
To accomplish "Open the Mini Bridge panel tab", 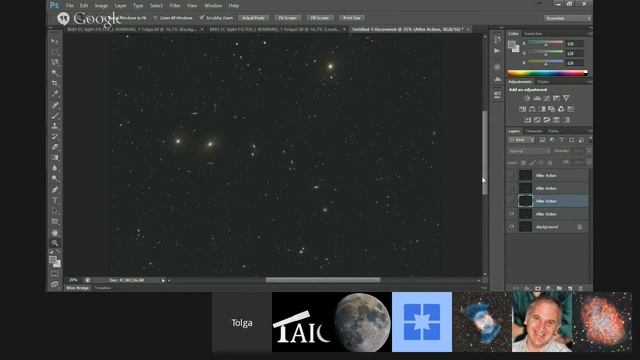I will [78, 288].
